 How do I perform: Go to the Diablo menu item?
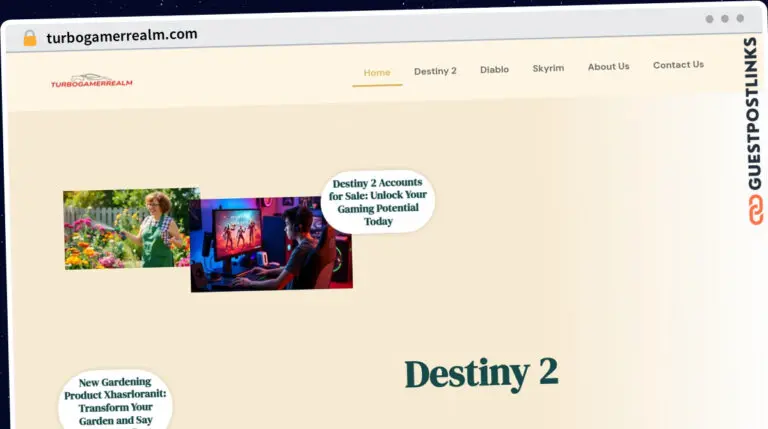click(494, 70)
